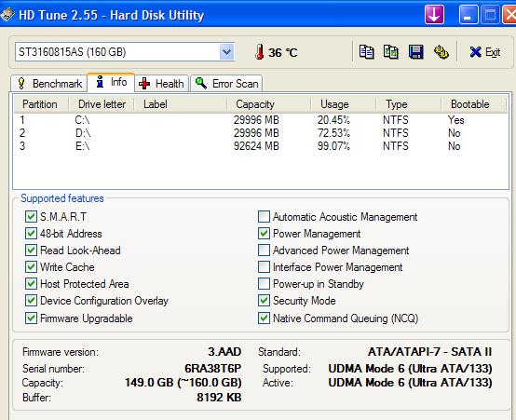Toggle the Host Protected Area checkbox
The image size is (516, 420).
pos(31,283)
